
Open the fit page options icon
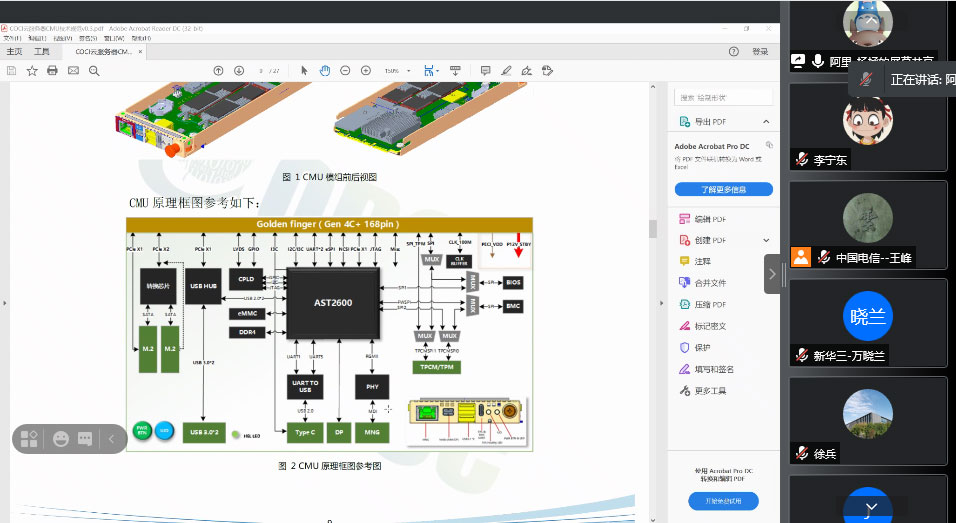pyautogui.click(x=430, y=71)
